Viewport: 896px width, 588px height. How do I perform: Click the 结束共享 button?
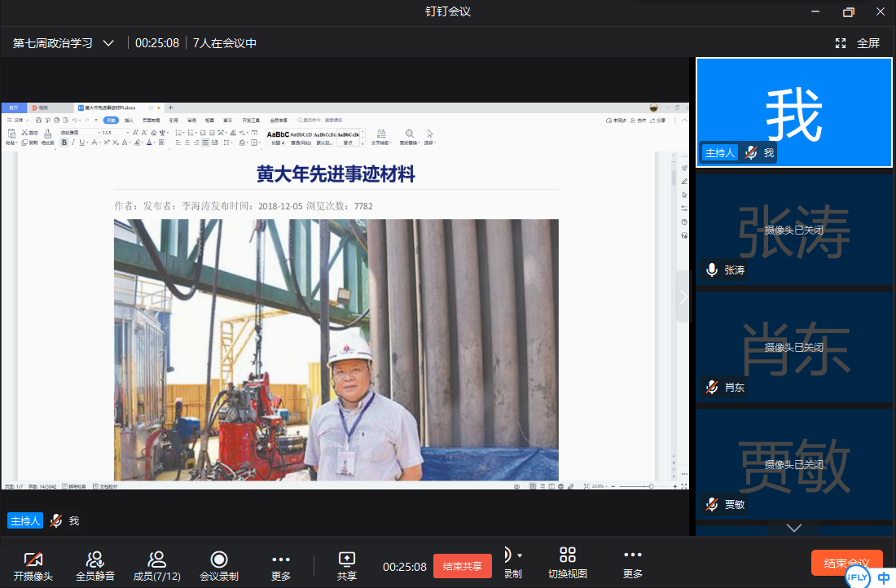462,566
